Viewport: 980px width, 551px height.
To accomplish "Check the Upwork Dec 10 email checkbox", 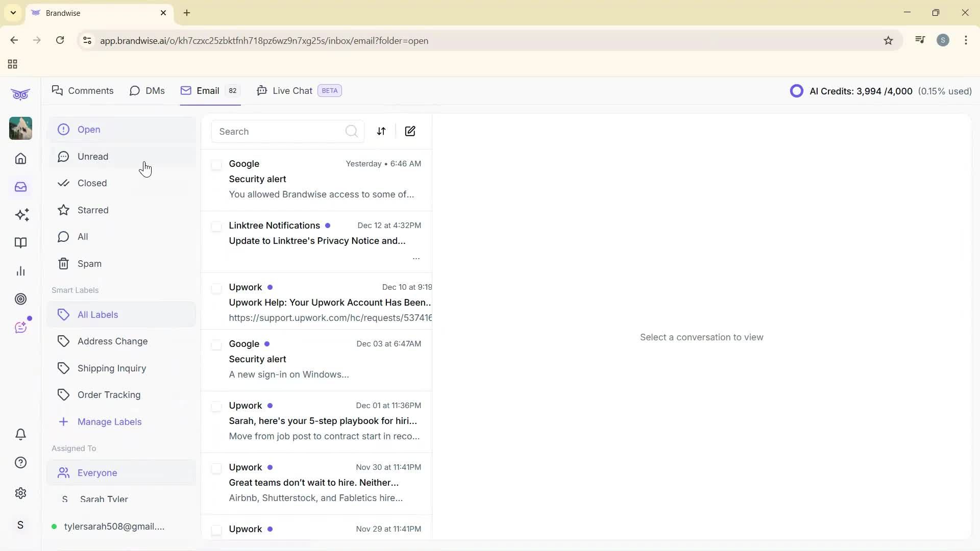I will pyautogui.click(x=216, y=288).
